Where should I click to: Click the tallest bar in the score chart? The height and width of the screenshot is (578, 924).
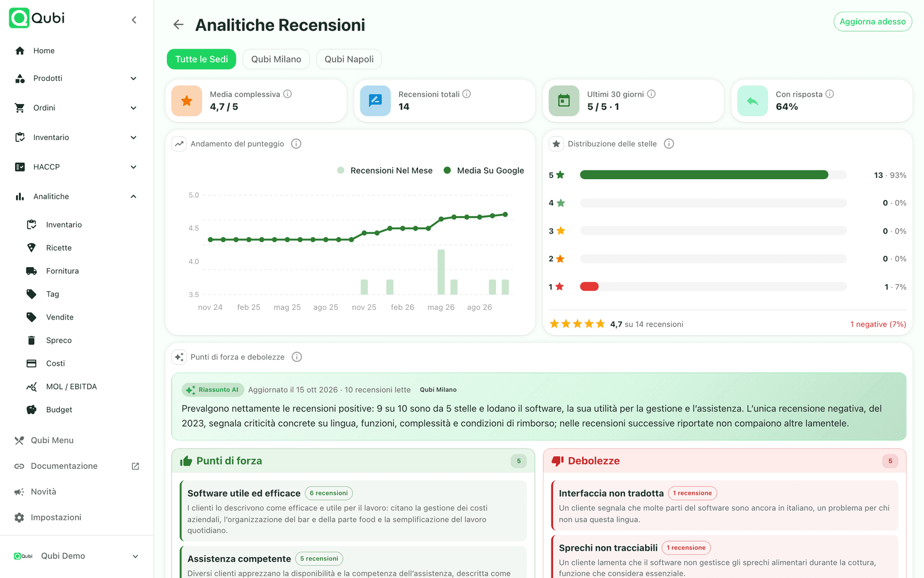click(x=441, y=272)
